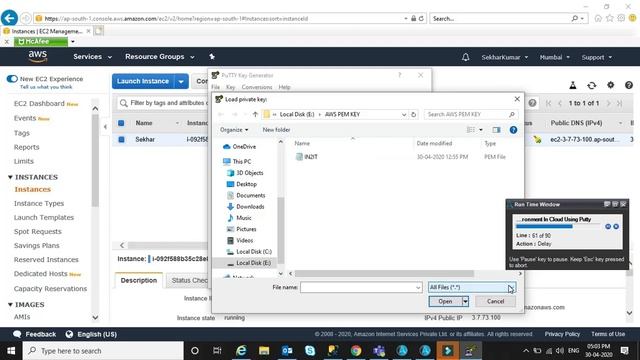Toggle preview pane in file dialog
Viewport: 640px width, 360px height.
coord(496,130)
